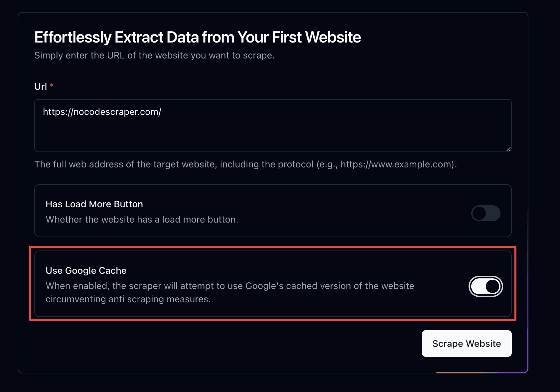Click the purple glowing corner of the form card

point(525,370)
